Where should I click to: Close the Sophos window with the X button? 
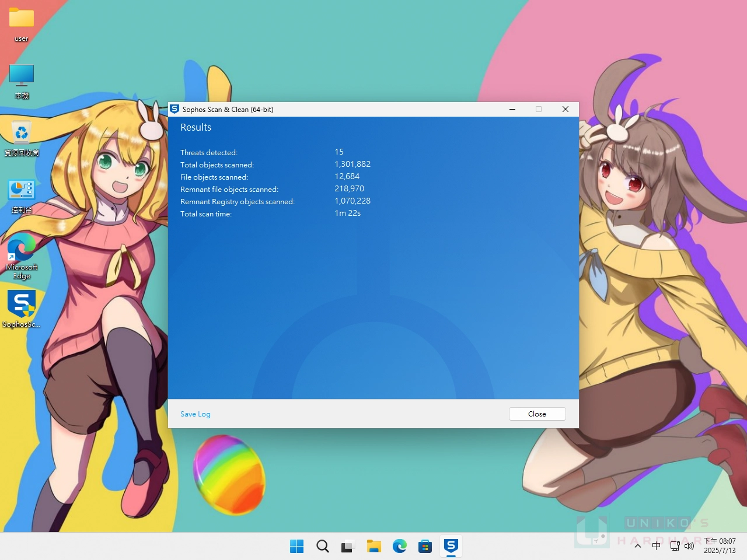click(565, 109)
